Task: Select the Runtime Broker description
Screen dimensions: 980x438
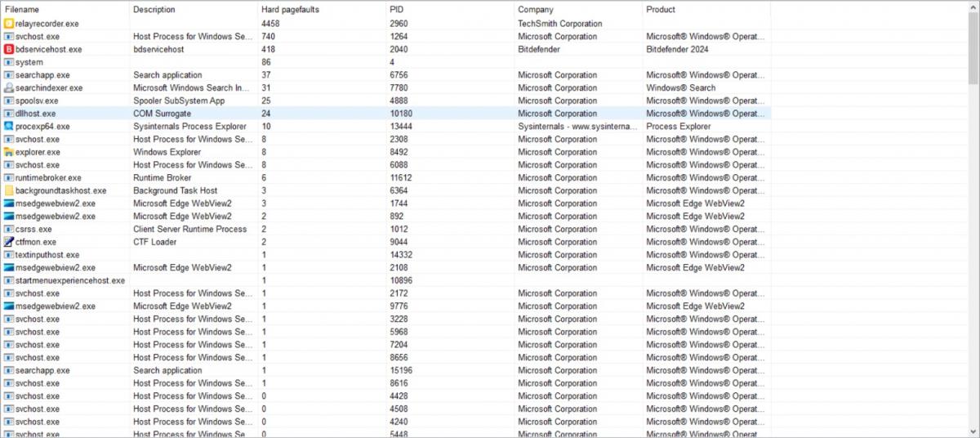Action: tap(163, 178)
